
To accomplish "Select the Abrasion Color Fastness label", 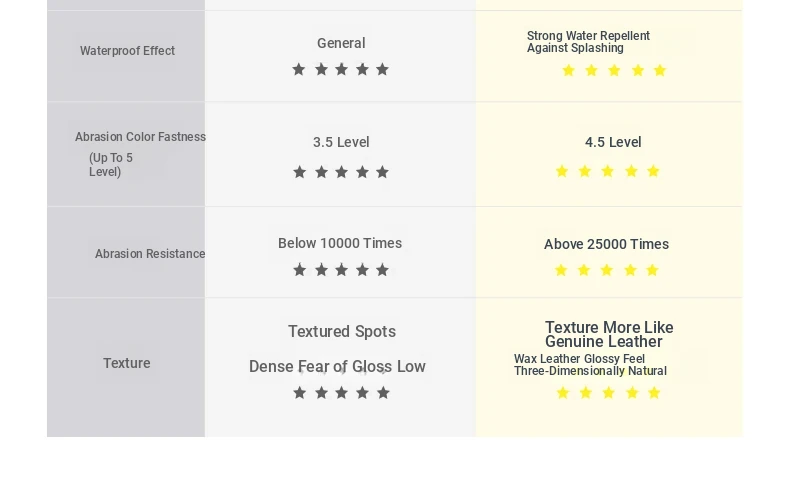I will 140,137.
